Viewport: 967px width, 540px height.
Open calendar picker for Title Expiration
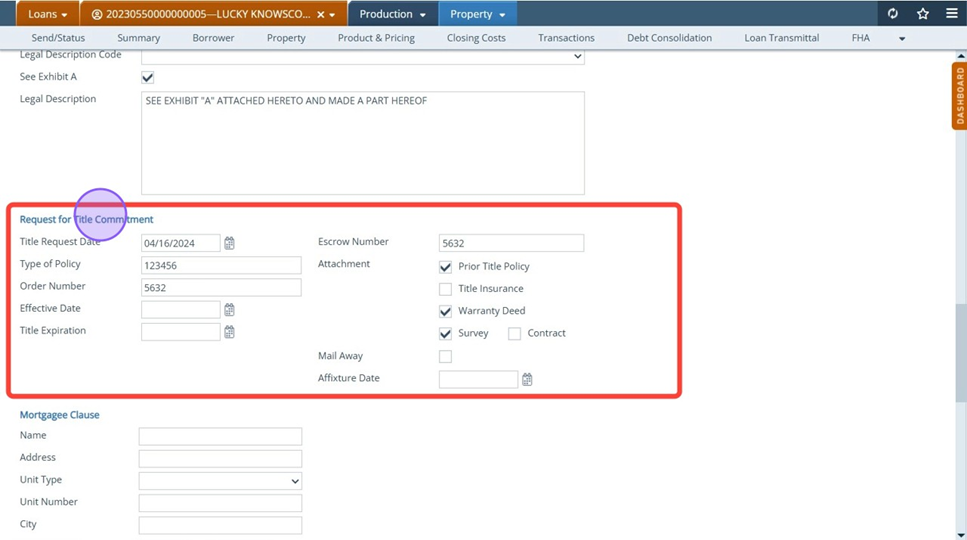click(x=229, y=332)
